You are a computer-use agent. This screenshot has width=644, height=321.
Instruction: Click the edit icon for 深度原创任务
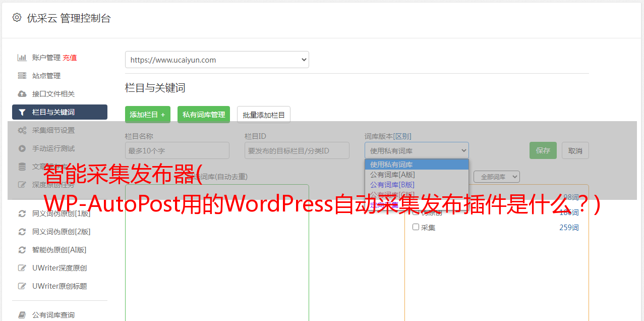(x=22, y=185)
